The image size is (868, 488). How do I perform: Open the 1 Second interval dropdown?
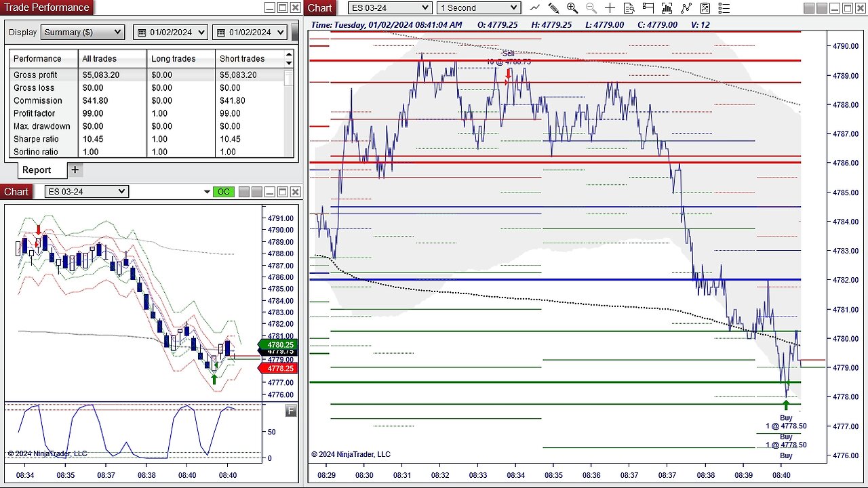[x=479, y=8]
